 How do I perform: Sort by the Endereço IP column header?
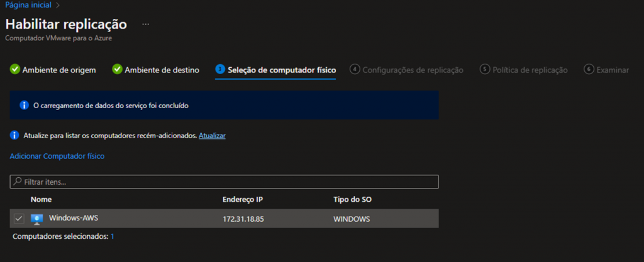(x=243, y=199)
